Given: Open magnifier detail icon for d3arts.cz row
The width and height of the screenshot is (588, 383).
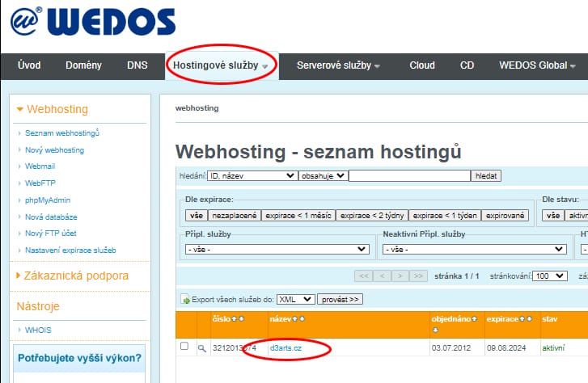Looking at the screenshot, I should click(x=201, y=348).
